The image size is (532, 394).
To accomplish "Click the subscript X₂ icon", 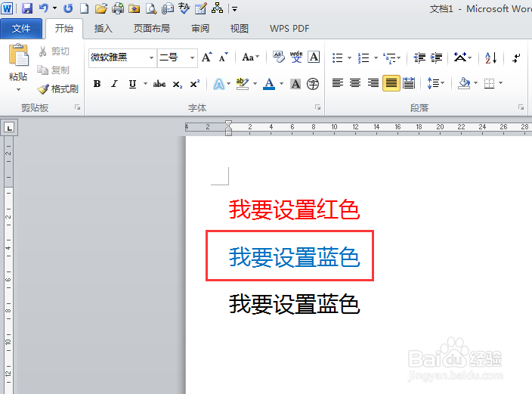I will [x=177, y=84].
